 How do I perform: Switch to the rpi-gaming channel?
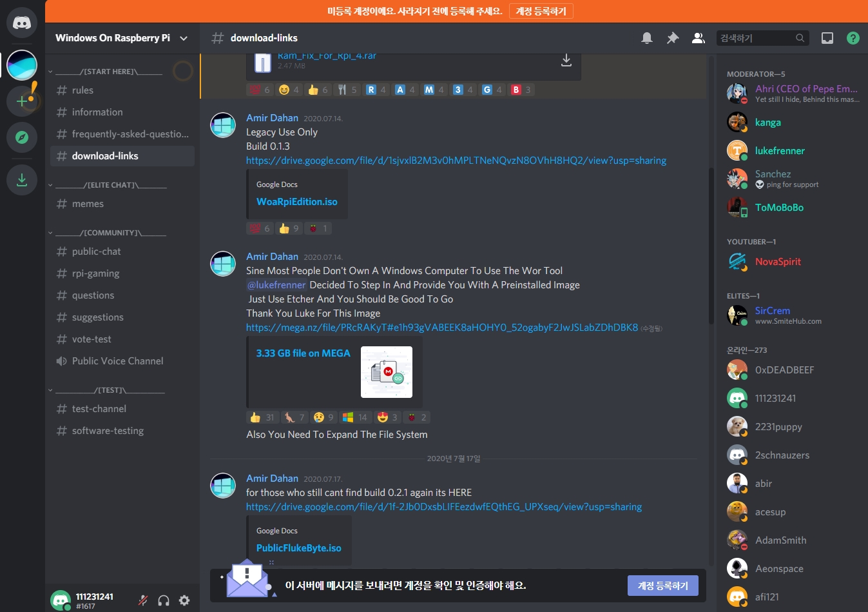point(122,273)
